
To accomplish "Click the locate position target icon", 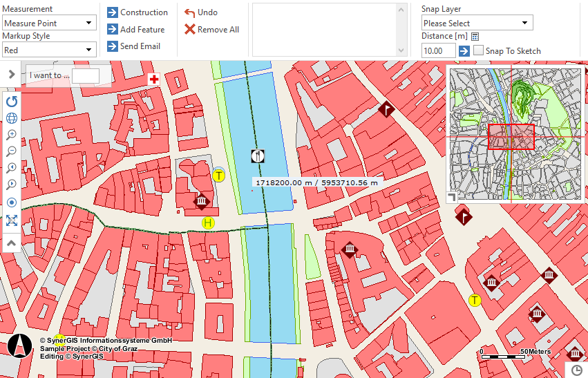I will [11, 202].
